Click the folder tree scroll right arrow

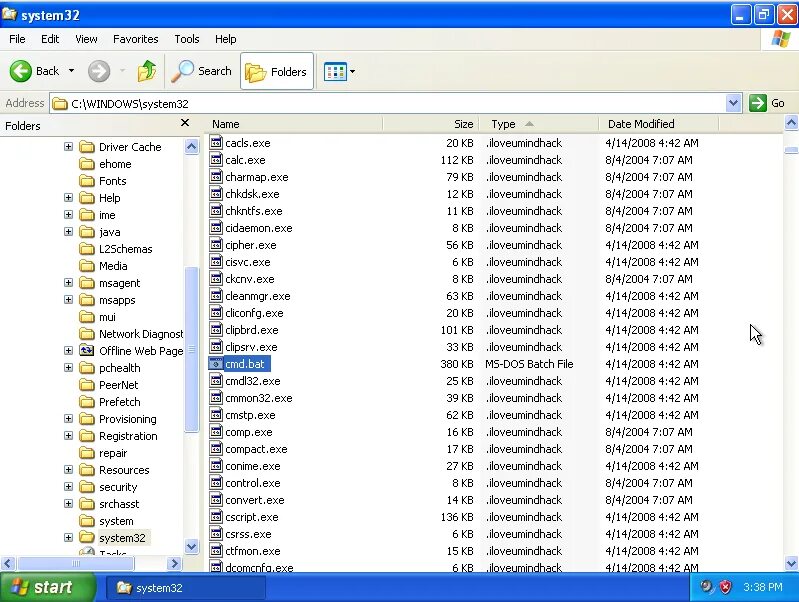coord(174,563)
